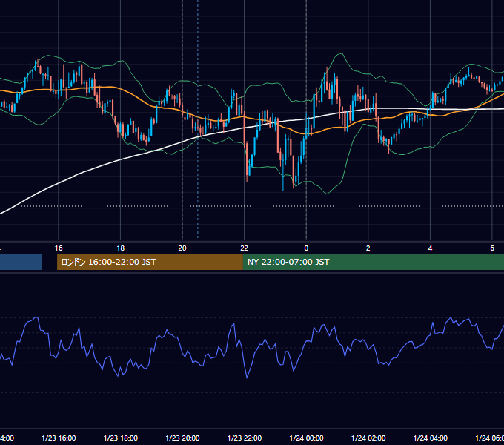
Task: Select the blue session bar before ロンドン
Action: coord(21,262)
